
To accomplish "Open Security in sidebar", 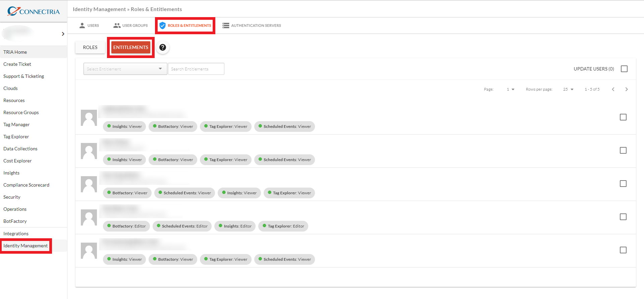I will (x=34, y=197).
